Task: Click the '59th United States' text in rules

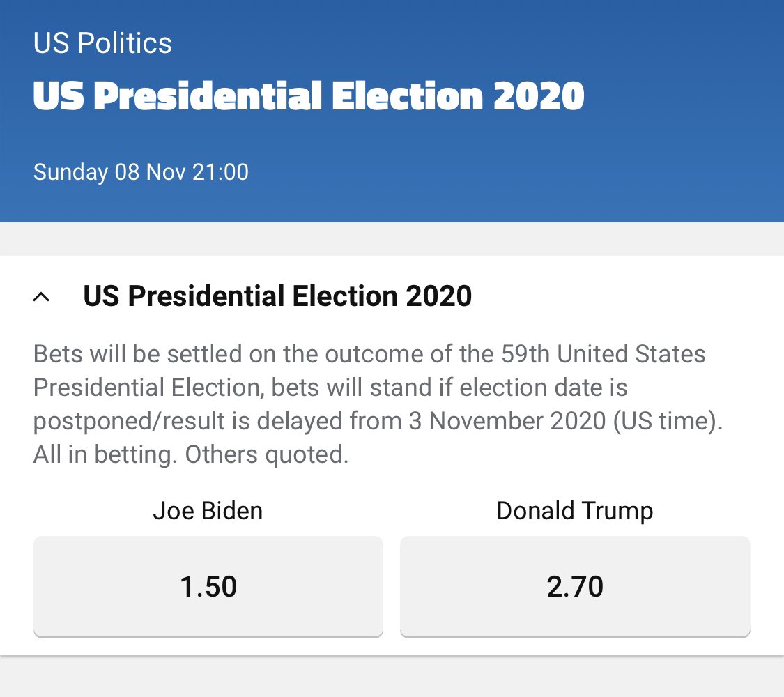Action: pos(603,353)
